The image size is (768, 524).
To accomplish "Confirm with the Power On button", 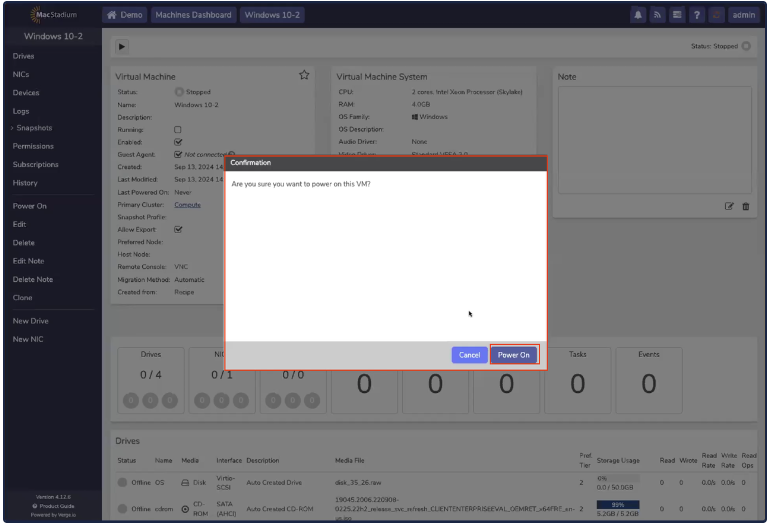I will [x=514, y=355].
